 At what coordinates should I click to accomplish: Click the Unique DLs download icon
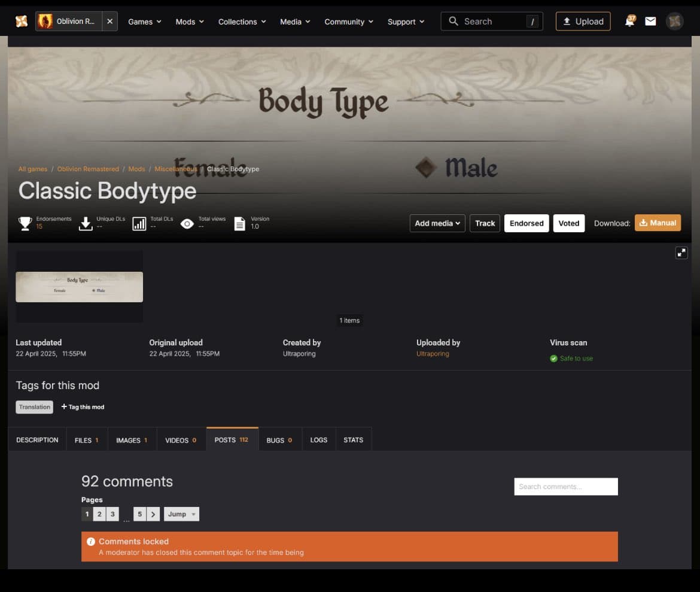point(86,223)
